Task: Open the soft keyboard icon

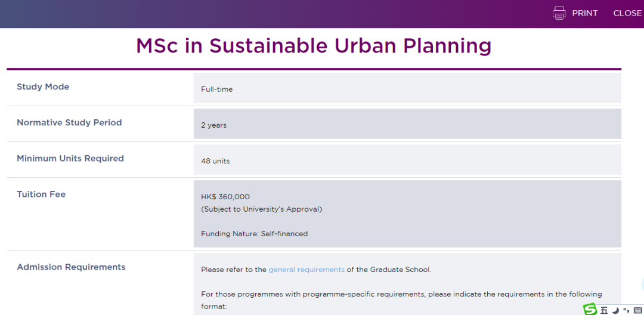Action: (636, 310)
